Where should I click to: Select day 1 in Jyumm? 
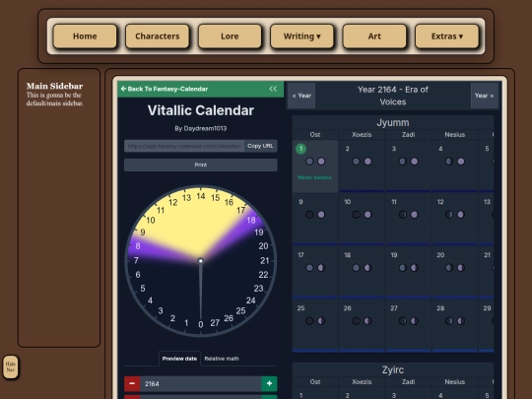click(x=300, y=149)
